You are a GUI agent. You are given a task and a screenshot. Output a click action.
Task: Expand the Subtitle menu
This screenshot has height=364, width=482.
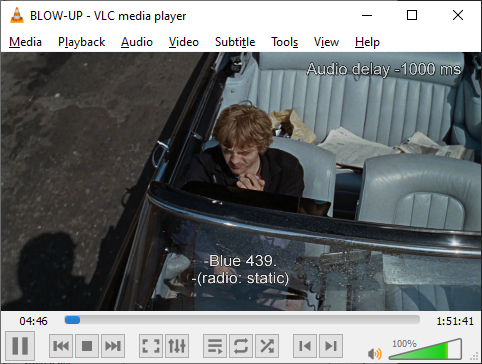(x=235, y=42)
